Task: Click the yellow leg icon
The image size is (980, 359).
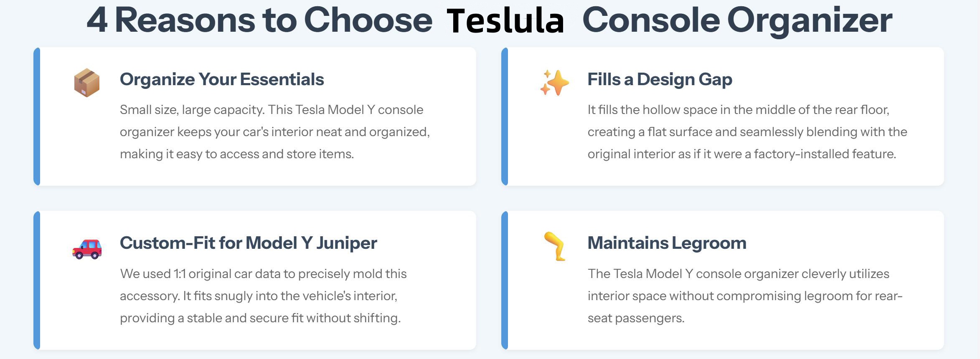Action: point(555,246)
